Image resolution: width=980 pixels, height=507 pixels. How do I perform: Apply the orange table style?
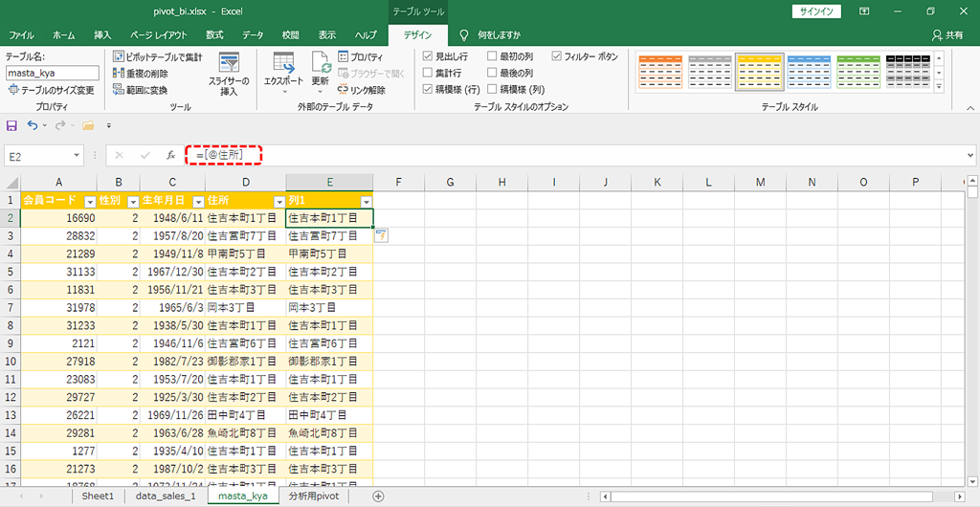pyautogui.click(x=660, y=72)
